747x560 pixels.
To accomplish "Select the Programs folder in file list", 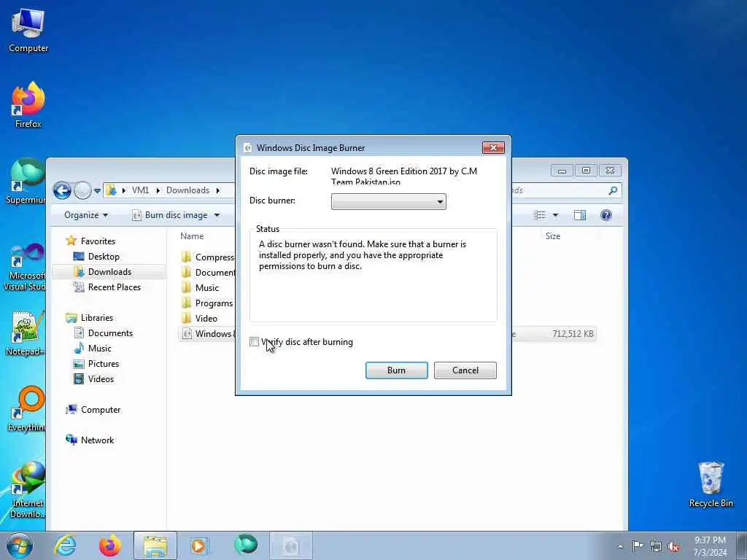I will 208,303.
